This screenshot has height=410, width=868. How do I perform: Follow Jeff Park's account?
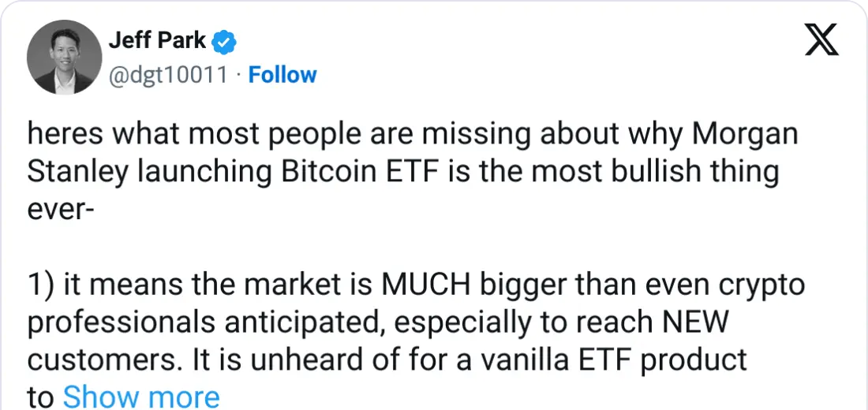tap(282, 75)
